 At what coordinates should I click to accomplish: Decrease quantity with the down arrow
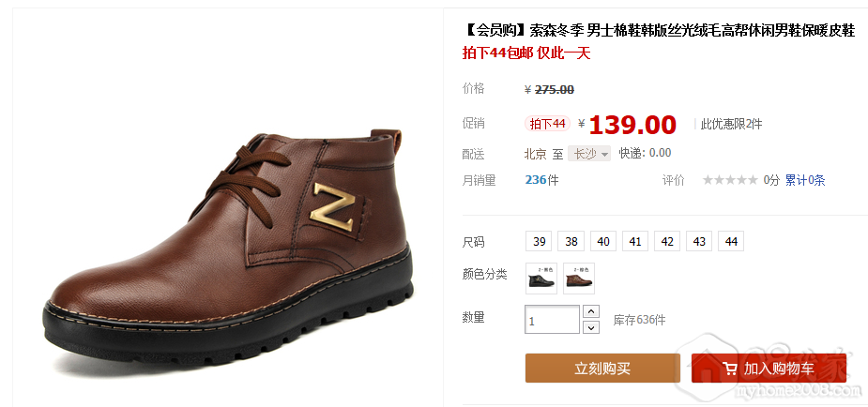(x=592, y=327)
